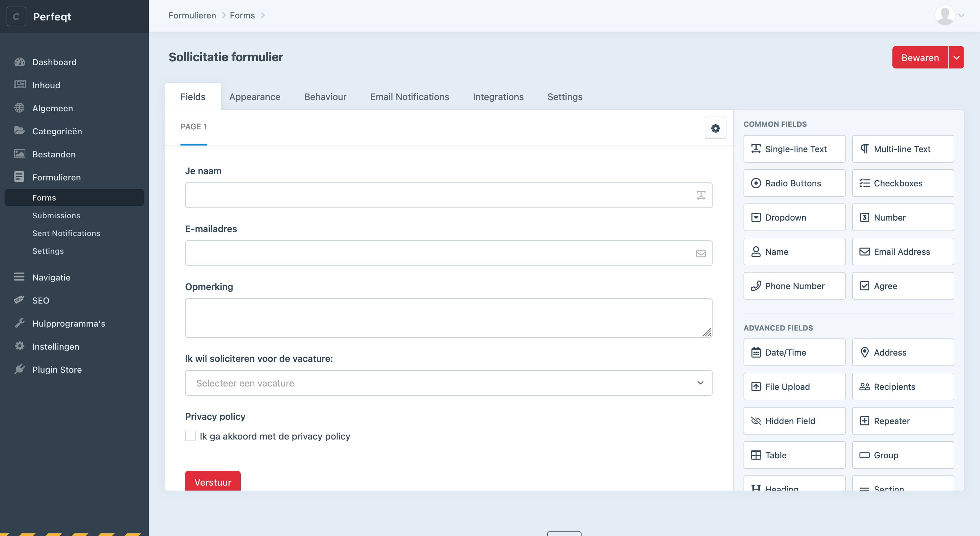Click the Bewaren save button
This screenshot has width=980, height=536.
921,57
